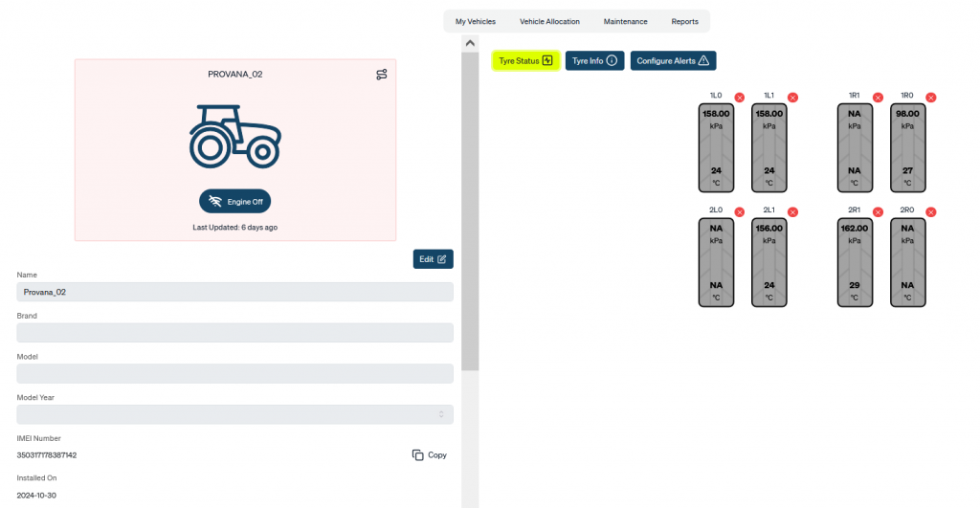
Task: Remove tyre 2L0 with red X icon
Action: click(739, 211)
